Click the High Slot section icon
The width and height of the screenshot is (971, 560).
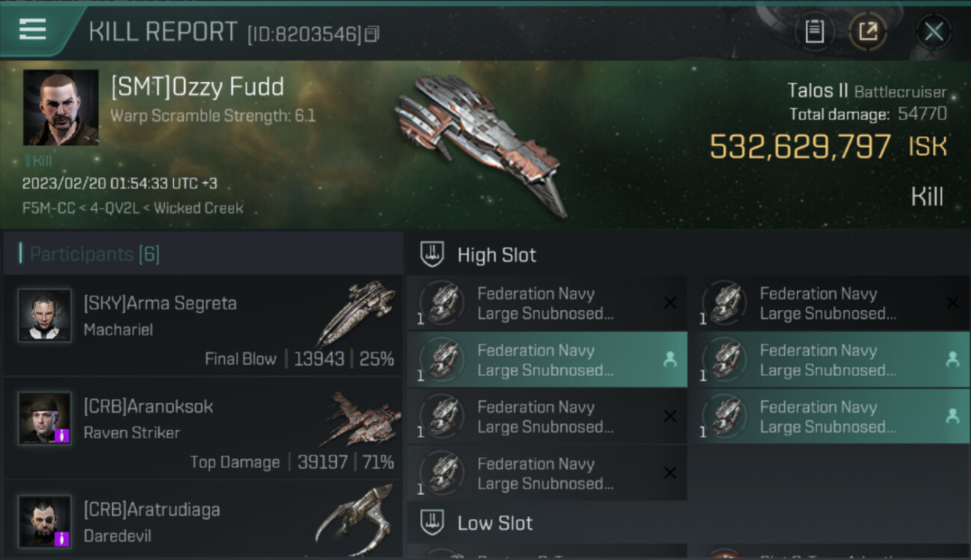coord(432,255)
